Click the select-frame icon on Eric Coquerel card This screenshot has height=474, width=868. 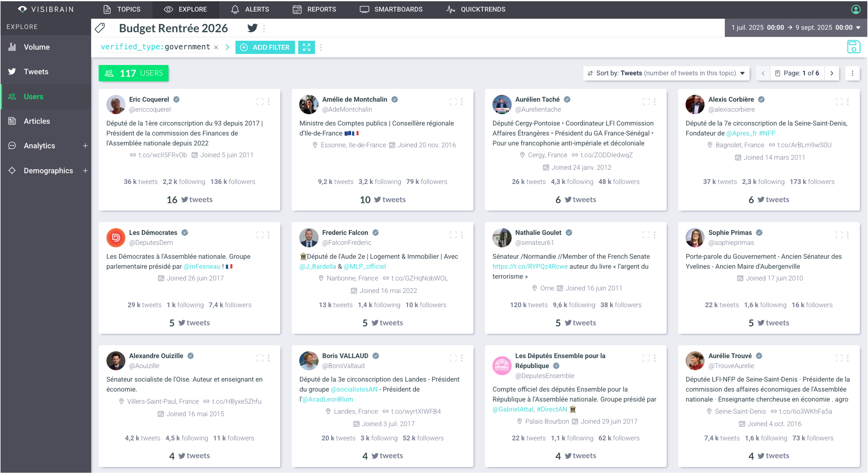tap(260, 102)
